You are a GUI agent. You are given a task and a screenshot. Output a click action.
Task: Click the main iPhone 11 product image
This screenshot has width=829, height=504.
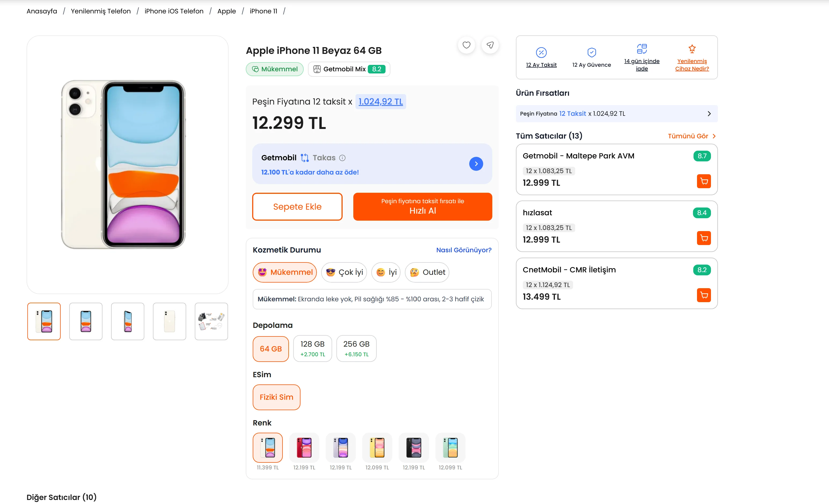point(123,164)
